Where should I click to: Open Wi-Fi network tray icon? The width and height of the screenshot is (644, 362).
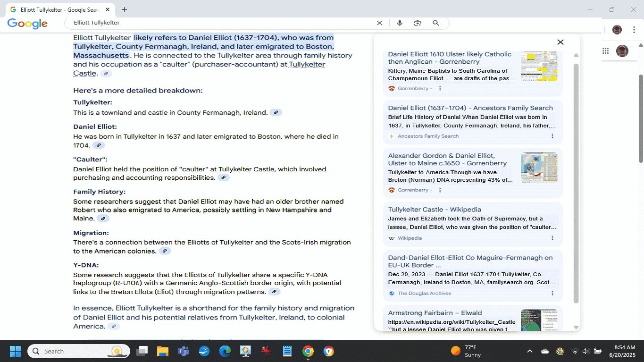point(575,351)
